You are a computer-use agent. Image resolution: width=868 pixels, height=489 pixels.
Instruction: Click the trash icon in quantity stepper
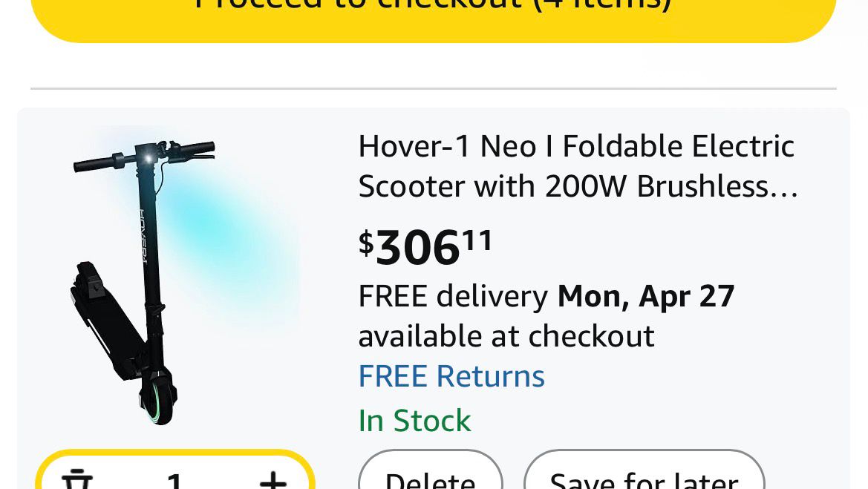(76, 480)
